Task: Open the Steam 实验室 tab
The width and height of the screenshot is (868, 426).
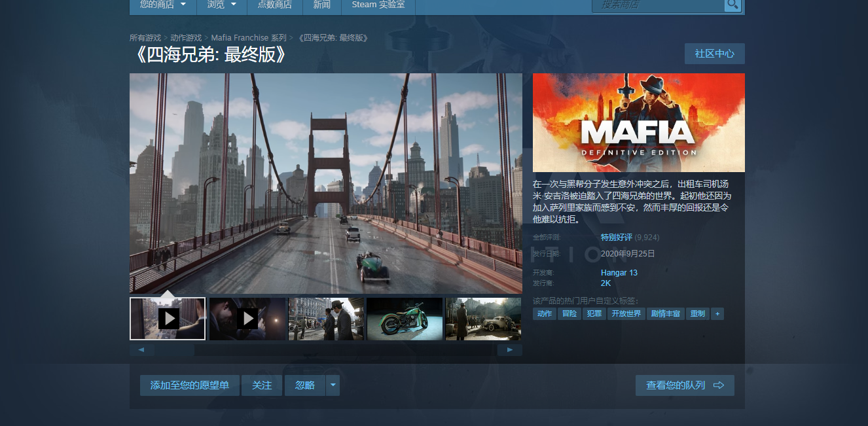Action: pyautogui.click(x=378, y=5)
